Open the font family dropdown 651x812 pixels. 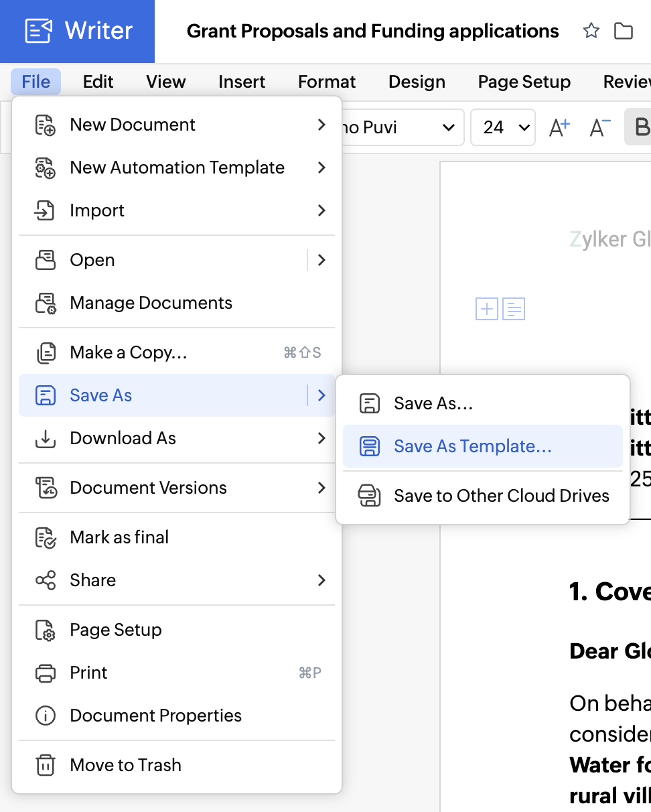[402, 127]
